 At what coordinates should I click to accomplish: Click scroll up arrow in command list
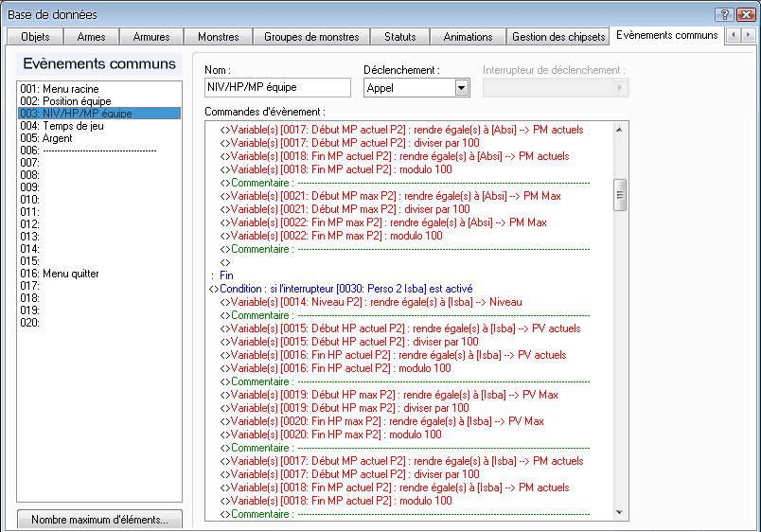tap(619, 130)
